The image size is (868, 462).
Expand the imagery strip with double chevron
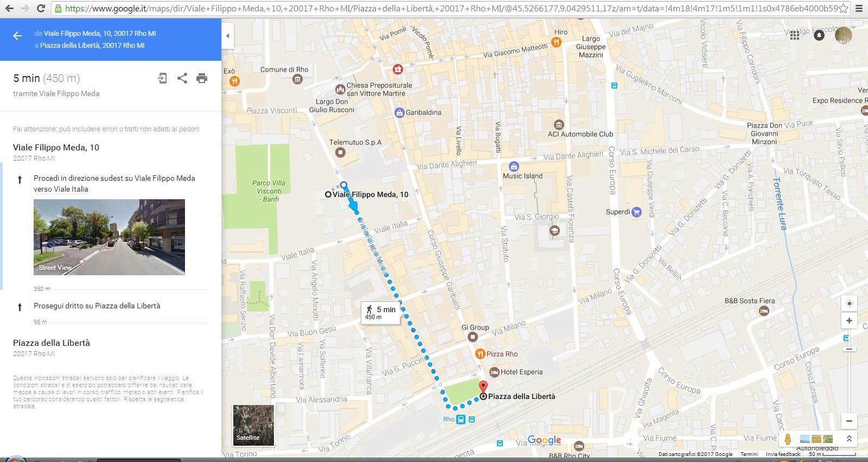[x=849, y=439]
